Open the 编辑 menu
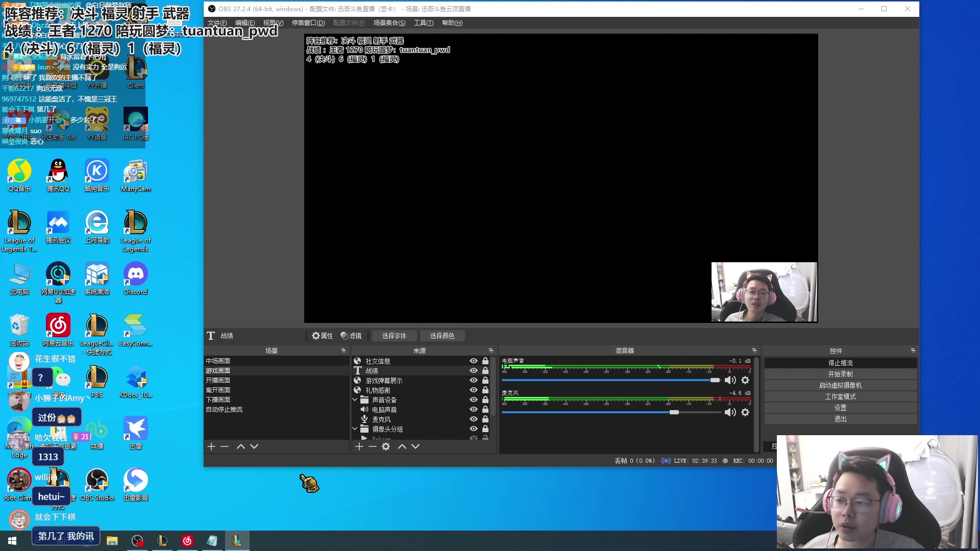Image resolution: width=980 pixels, height=551 pixels. [245, 23]
